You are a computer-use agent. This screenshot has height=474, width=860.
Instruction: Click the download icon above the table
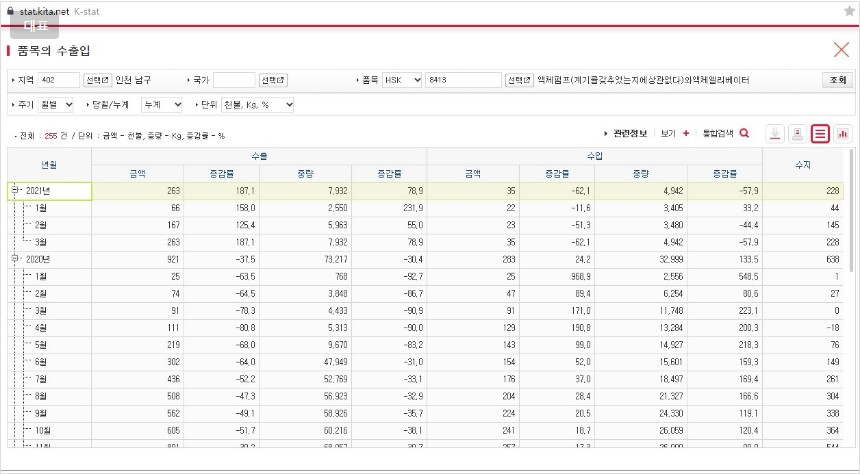(x=774, y=133)
